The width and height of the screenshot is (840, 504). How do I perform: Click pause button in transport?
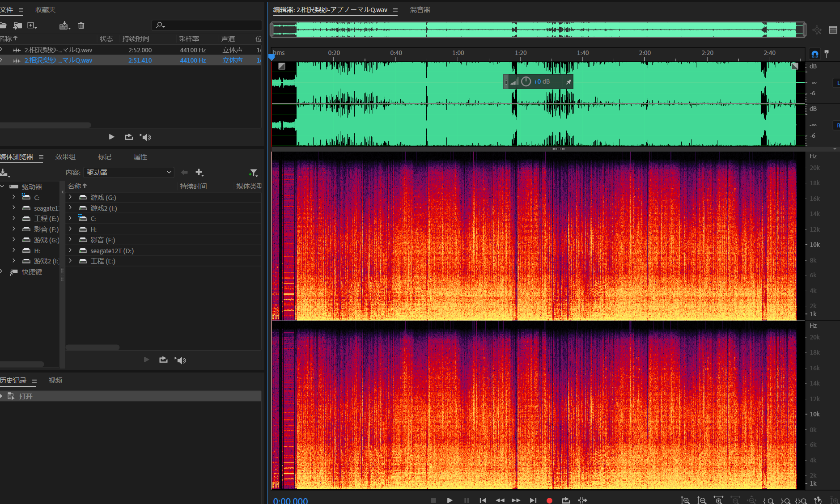tap(467, 500)
